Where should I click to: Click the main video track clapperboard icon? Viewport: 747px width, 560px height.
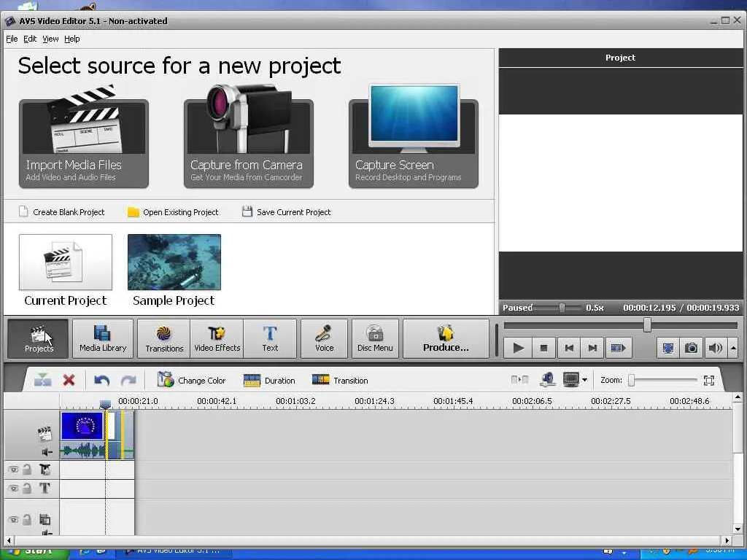[44, 433]
